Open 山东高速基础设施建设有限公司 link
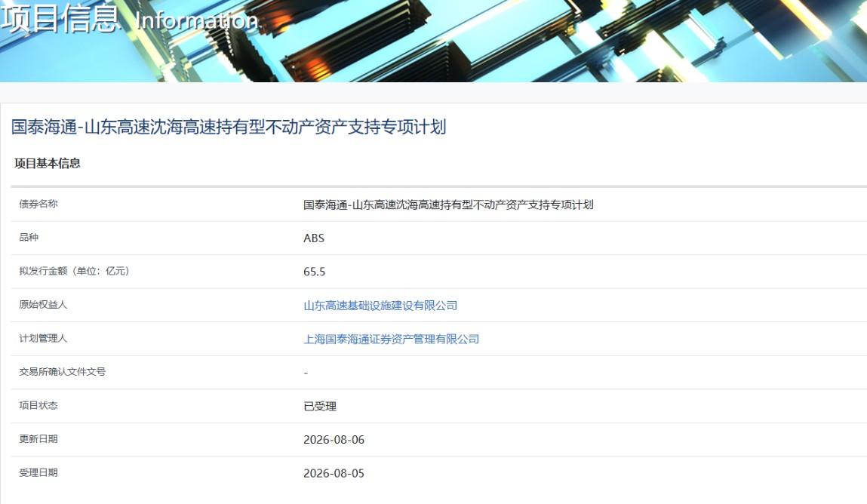The width and height of the screenshot is (867, 504). coord(380,306)
